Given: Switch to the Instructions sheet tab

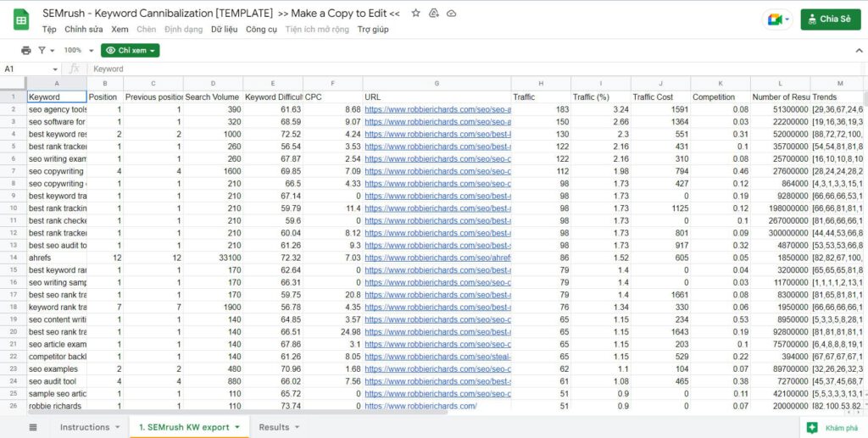Looking at the screenshot, I should pyautogui.click(x=85, y=427).
